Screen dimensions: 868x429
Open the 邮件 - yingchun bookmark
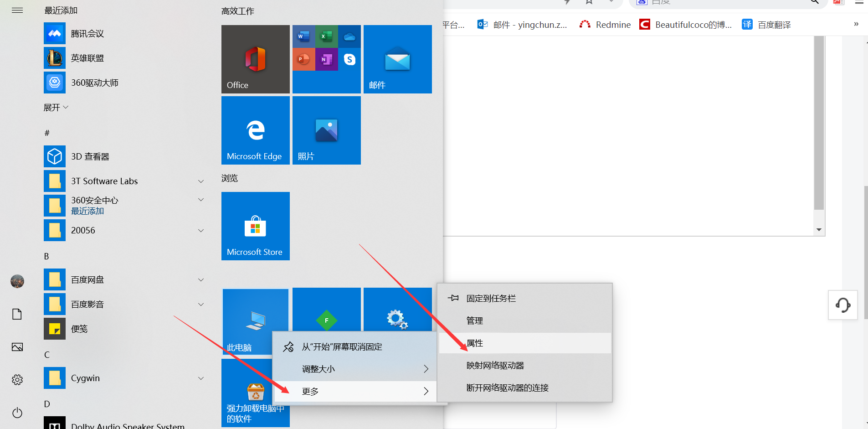tap(522, 25)
